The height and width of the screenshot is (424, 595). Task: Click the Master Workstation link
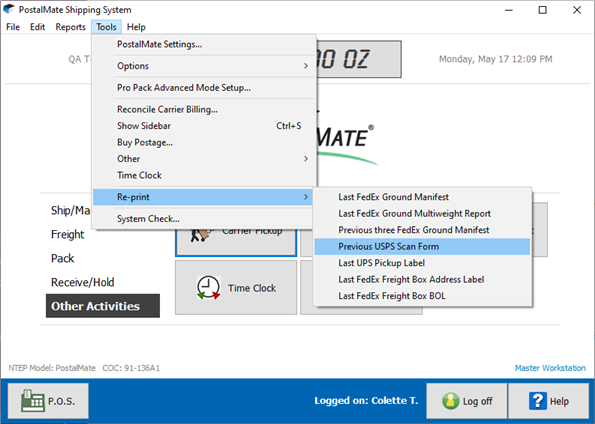(550, 368)
